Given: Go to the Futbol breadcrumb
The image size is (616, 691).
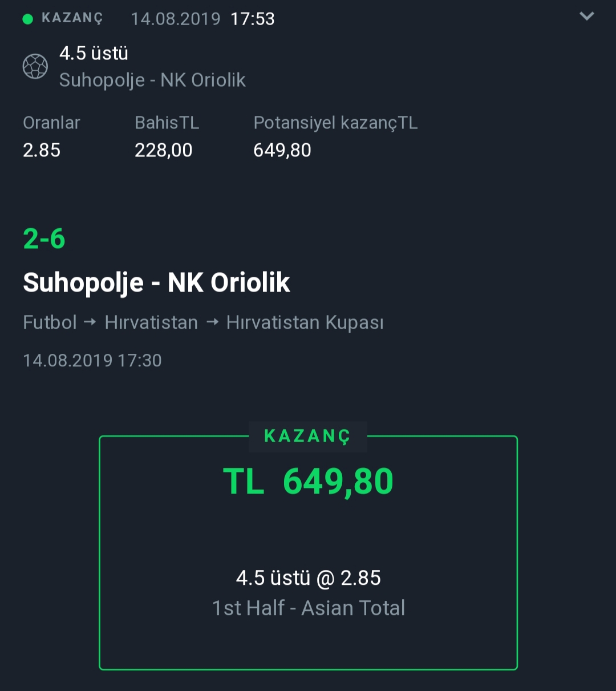Looking at the screenshot, I should pyautogui.click(x=50, y=322).
